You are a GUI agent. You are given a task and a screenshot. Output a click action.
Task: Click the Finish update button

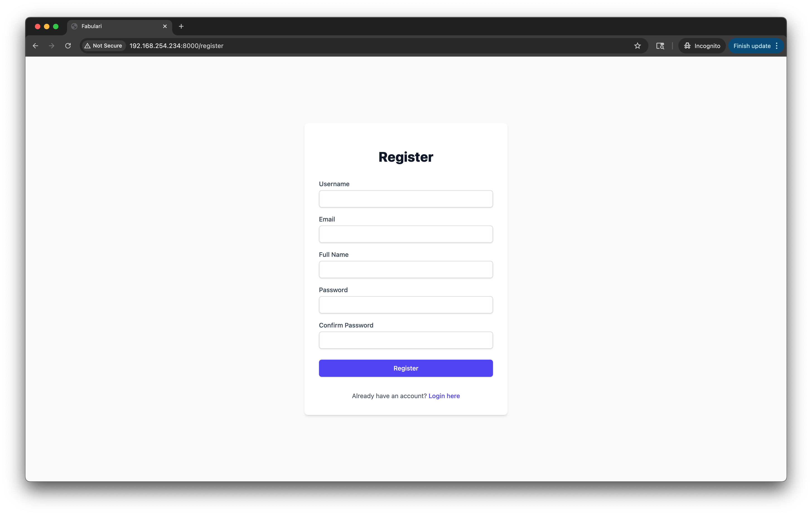click(752, 46)
